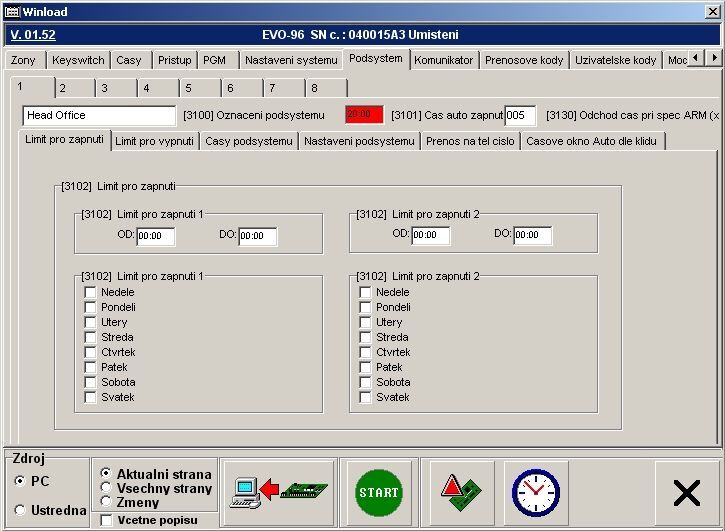Choose the Vsechny strany radio option

click(107, 488)
